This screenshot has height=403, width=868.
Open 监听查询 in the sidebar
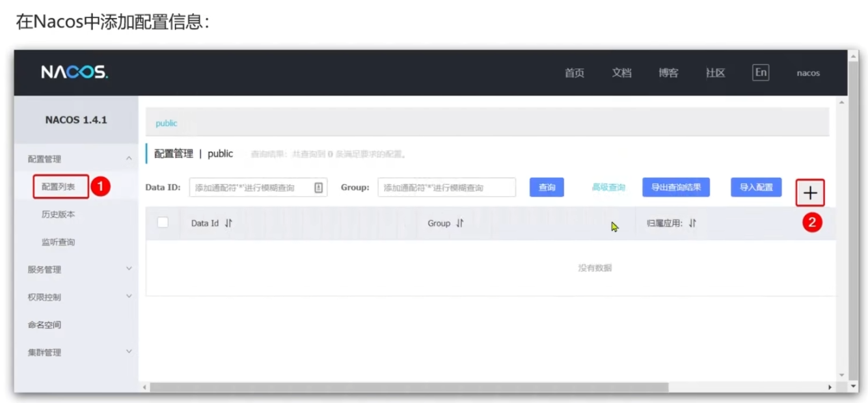point(59,242)
